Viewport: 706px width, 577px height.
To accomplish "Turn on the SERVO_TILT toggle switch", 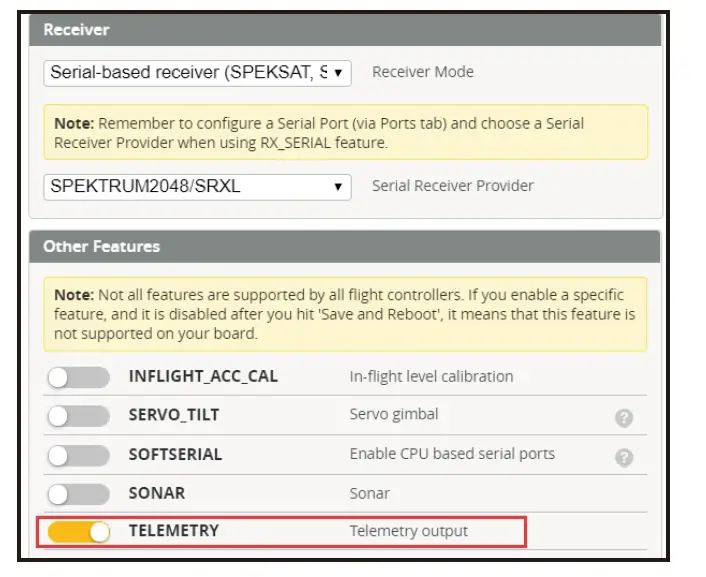I will pos(78,416).
